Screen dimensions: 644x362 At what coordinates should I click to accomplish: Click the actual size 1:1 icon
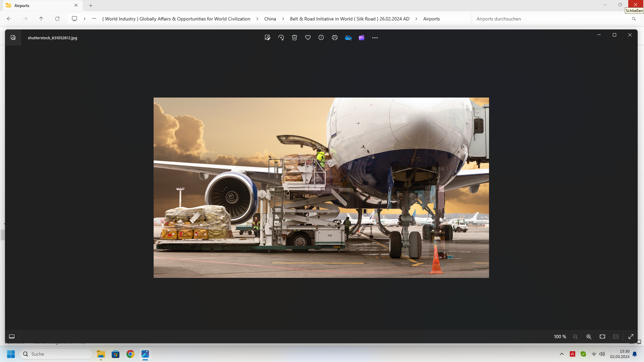pyautogui.click(x=616, y=337)
